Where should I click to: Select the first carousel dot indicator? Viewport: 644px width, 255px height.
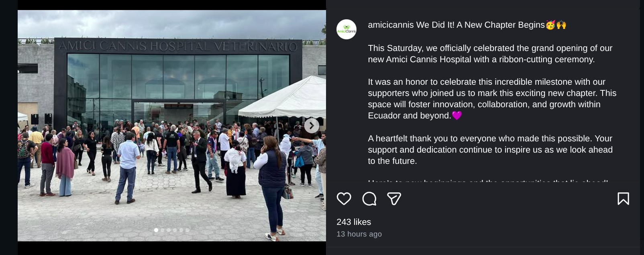[156, 230]
